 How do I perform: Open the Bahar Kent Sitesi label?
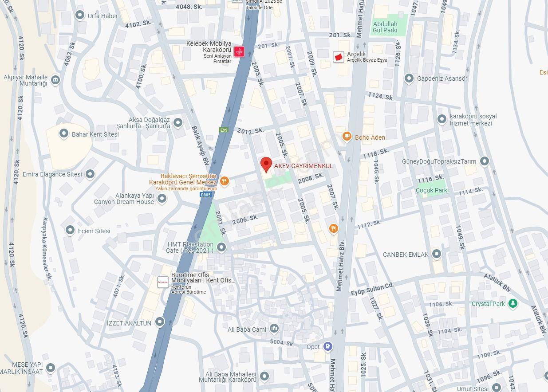point(95,134)
